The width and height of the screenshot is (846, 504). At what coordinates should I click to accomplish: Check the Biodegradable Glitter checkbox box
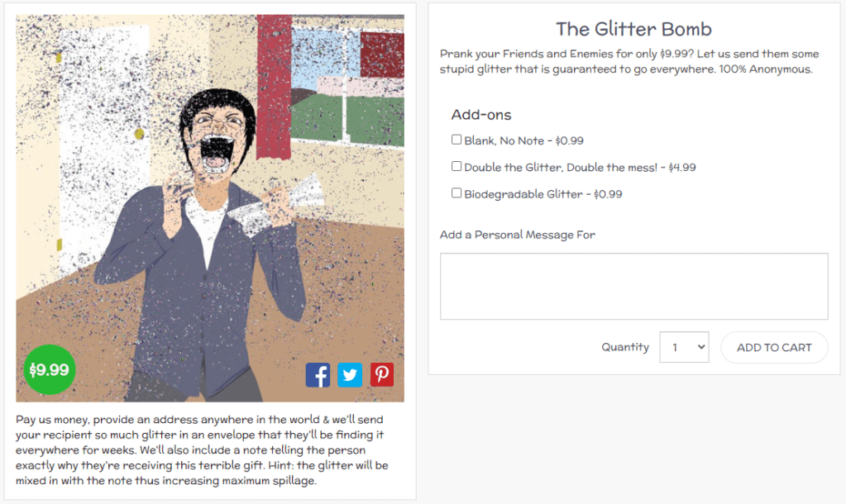tap(456, 193)
